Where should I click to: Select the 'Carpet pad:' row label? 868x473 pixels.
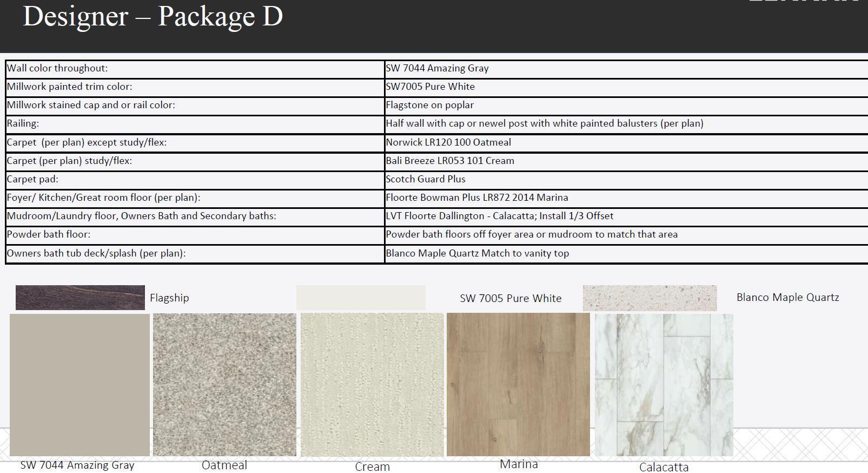click(32, 179)
